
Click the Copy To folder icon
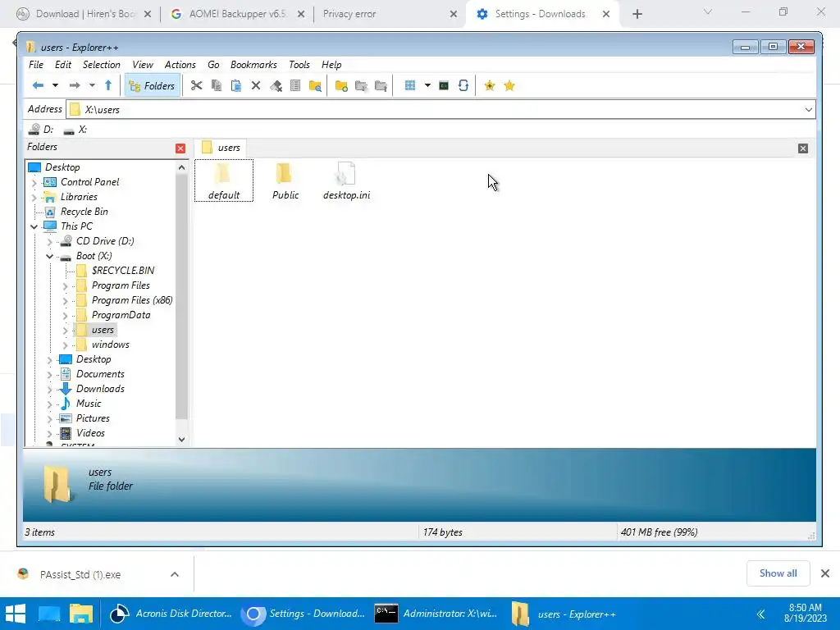[361, 85]
